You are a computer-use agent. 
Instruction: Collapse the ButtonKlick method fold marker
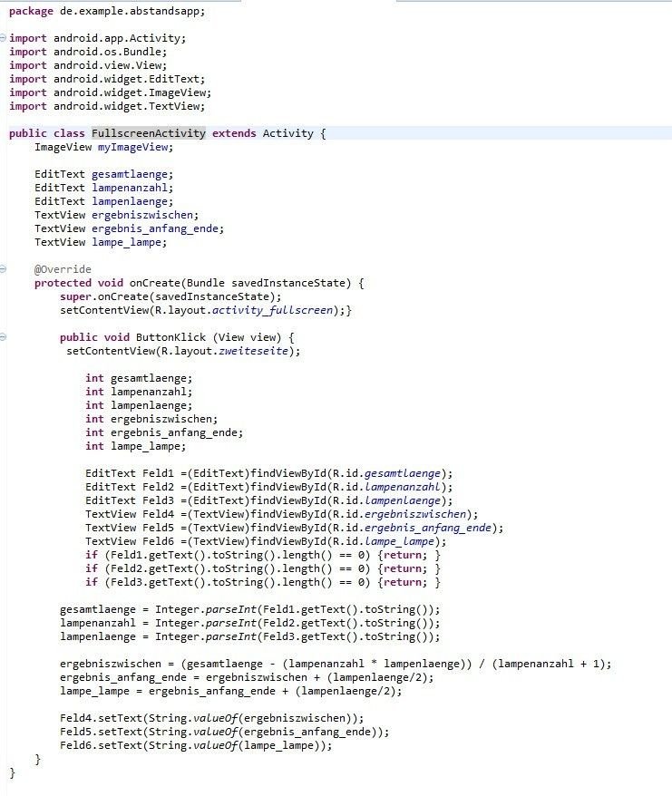[x=3, y=337]
